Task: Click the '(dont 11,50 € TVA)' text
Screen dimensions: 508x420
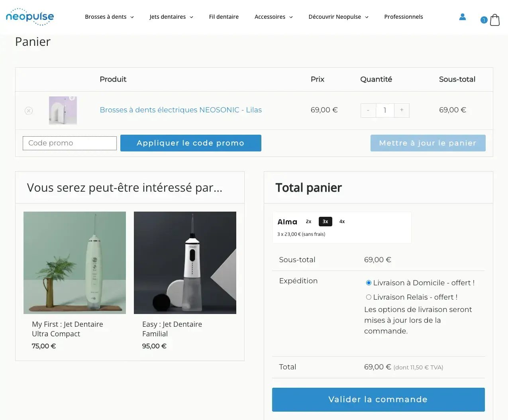Action: click(x=418, y=367)
